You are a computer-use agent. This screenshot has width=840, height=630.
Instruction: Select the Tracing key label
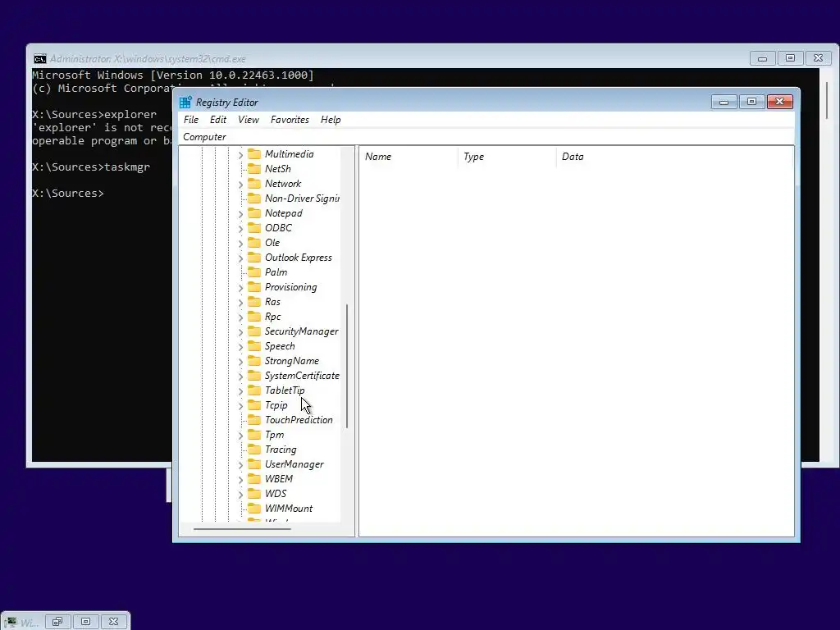281,450
